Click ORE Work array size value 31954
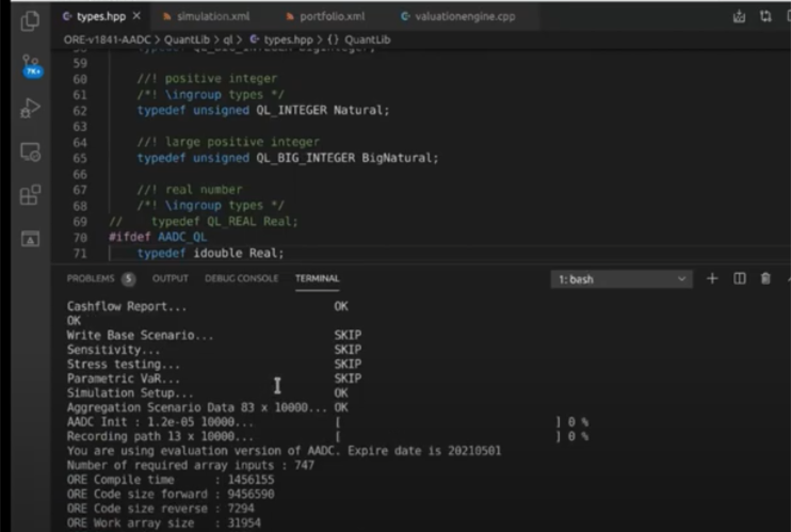 coord(244,523)
